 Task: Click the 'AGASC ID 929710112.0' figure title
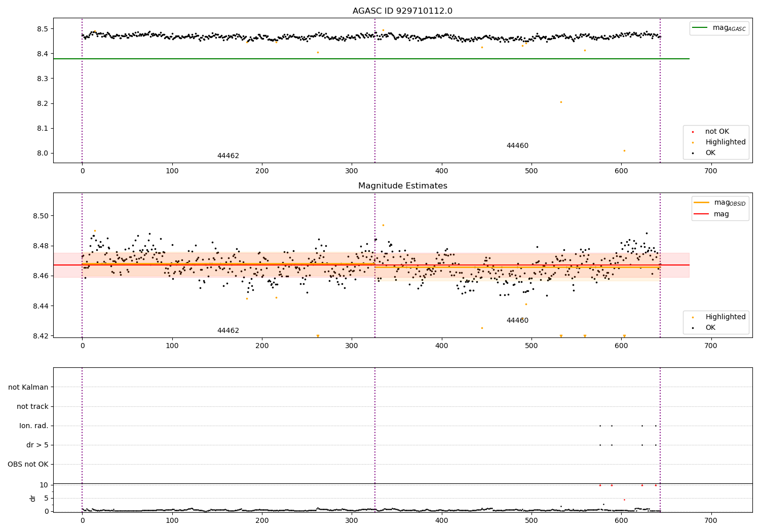(402, 11)
